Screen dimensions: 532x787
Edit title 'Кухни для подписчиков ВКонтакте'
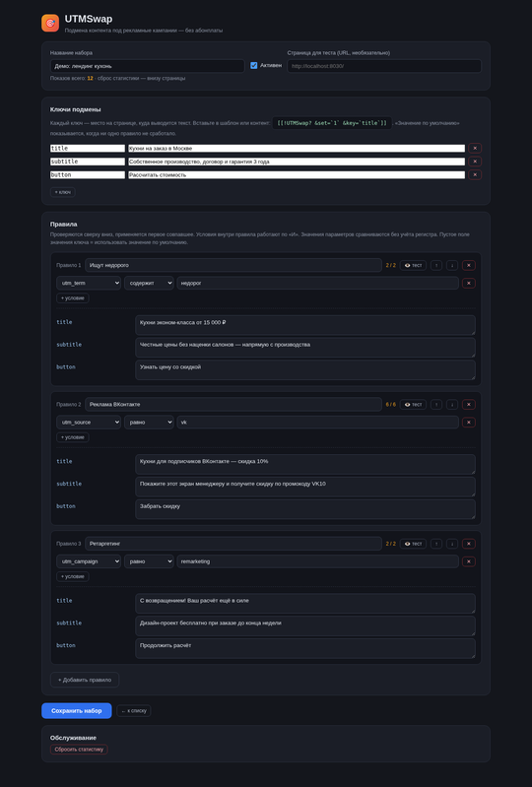pos(305,464)
